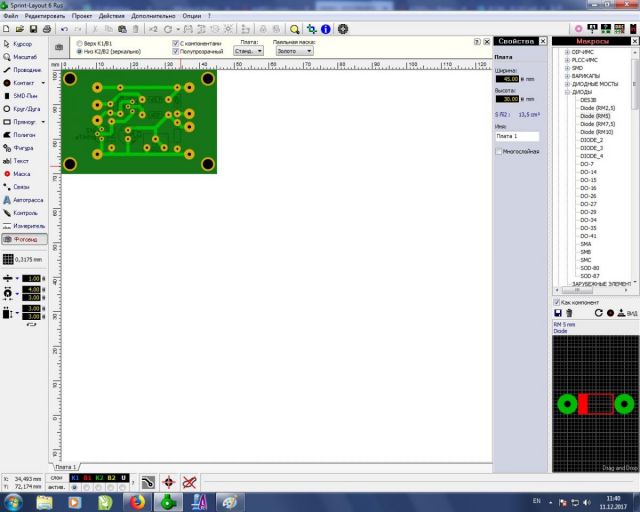
Task: Open the Плата style dropdown
Action: pos(248,50)
